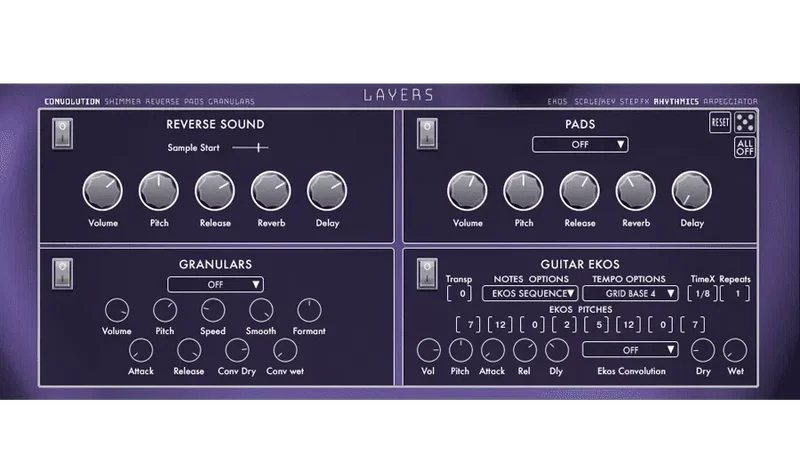The image size is (800, 462).
Task: Click the Granulars Conv Dry knob
Action: pos(237,351)
